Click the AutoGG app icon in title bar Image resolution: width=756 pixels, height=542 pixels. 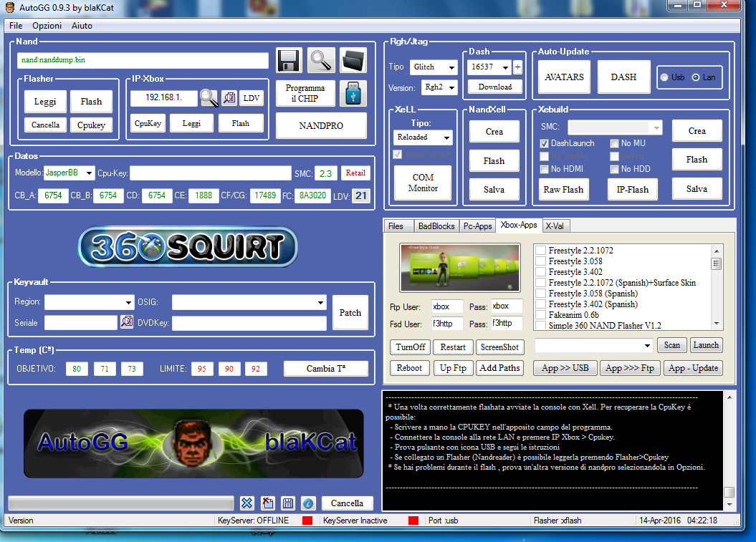tap(9, 7)
